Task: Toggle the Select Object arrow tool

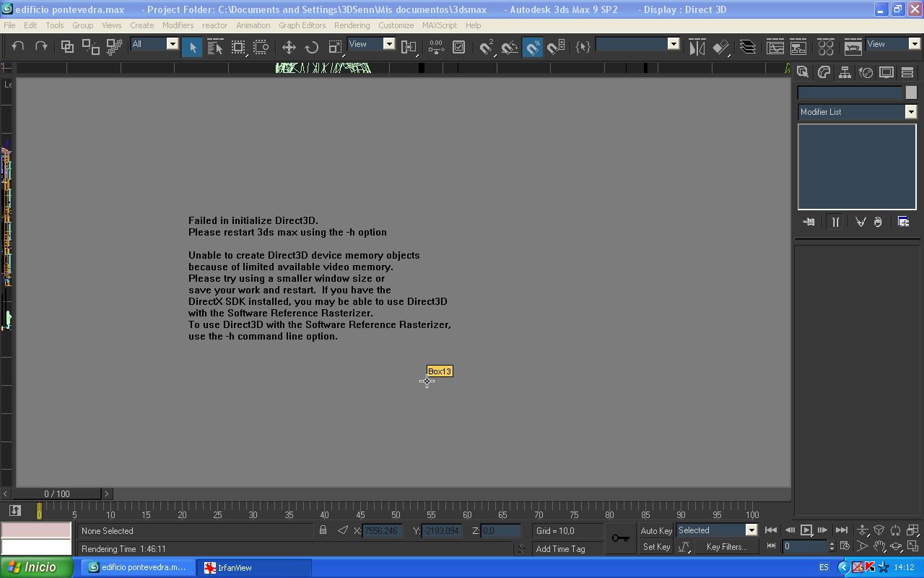Action: (192, 47)
